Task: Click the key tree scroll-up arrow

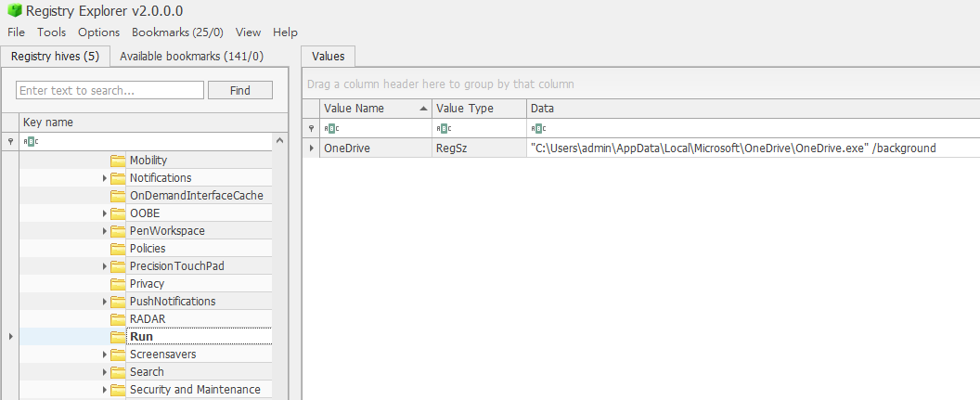Action: coord(280,141)
